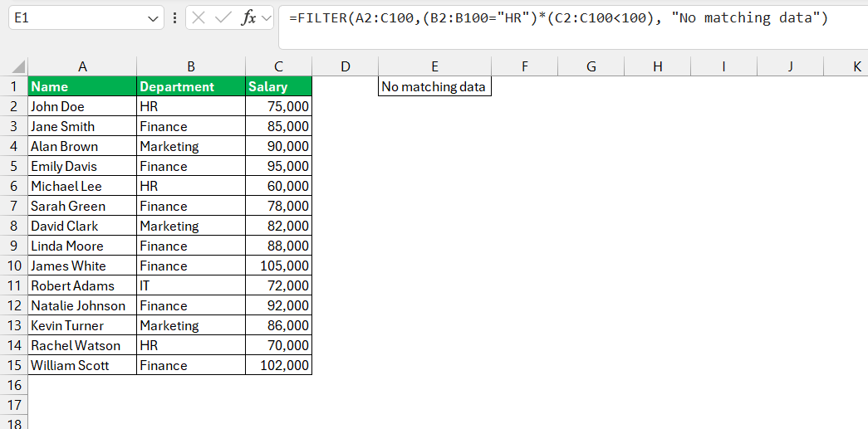The width and height of the screenshot is (868, 429).
Task: Click the James White cell
Action: pyautogui.click(x=82, y=266)
